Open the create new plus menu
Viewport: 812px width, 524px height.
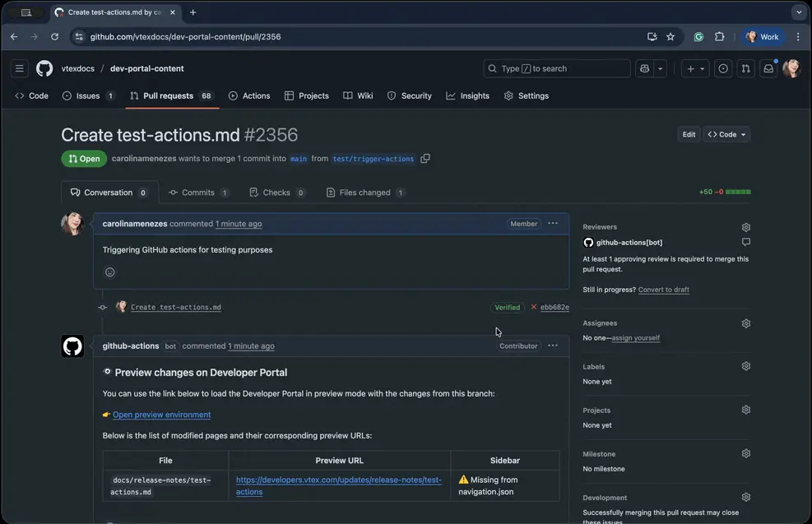point(695,68)
